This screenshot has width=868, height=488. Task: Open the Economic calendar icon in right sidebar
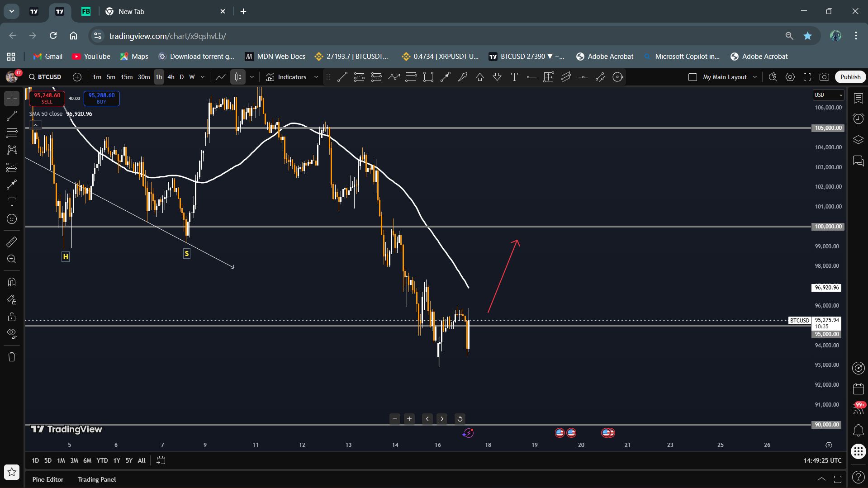click(x=858, y=389)
